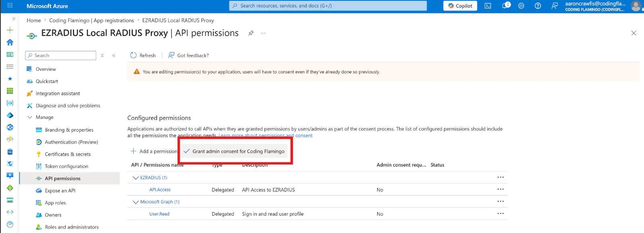Collapse the Microsoft Graph (1) group
This screenshot has height=233, width=644.
tap(136, 202)
